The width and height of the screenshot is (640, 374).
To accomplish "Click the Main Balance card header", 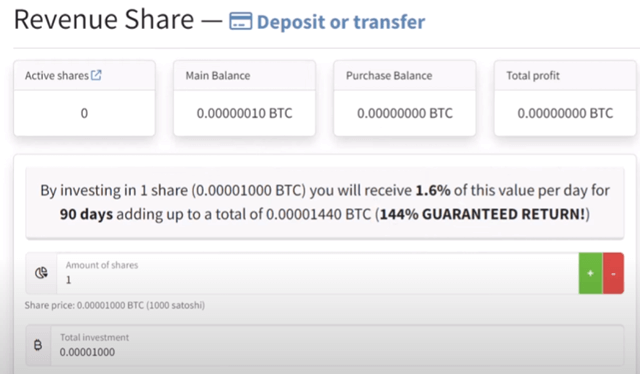I will tap(244, 76).
